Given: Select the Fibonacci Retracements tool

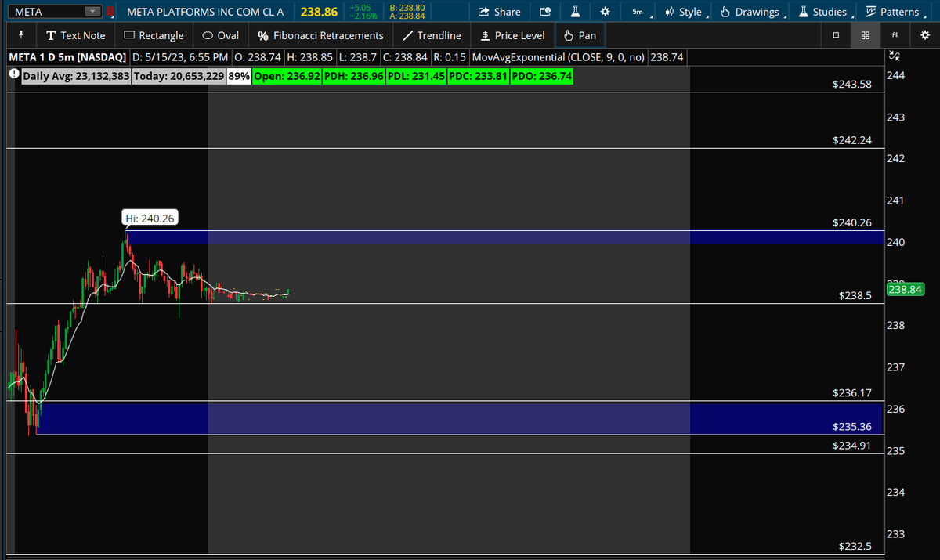Looking at the screenshot, I should coord(320,35).
